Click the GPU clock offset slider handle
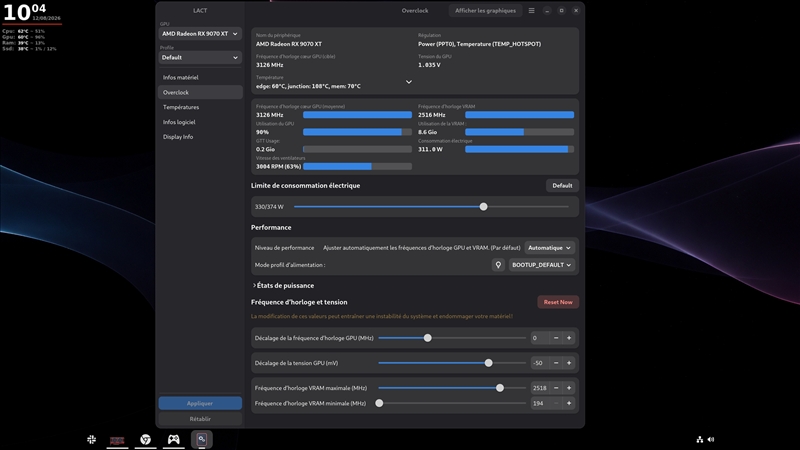 [x=428, y=338]
